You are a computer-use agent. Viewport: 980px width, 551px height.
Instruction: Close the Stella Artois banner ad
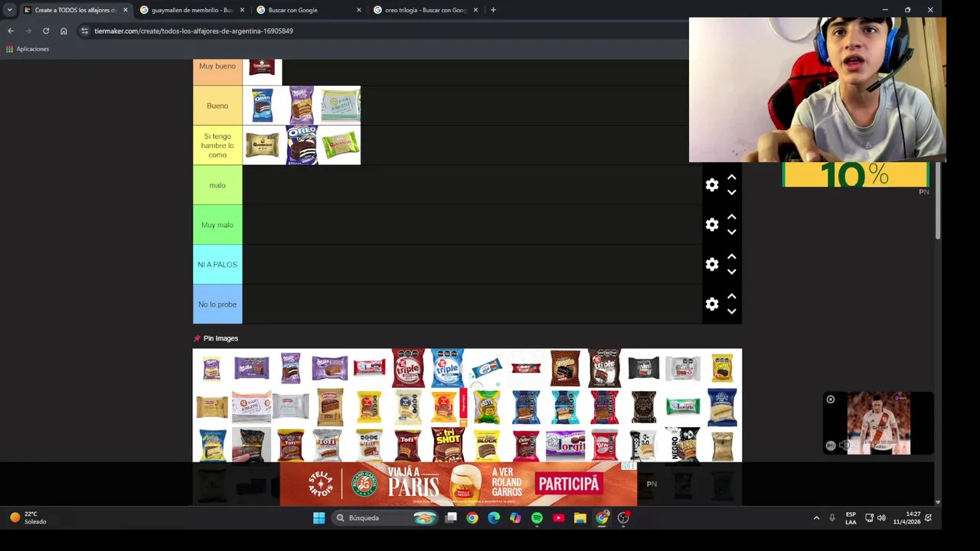[x=632, y=466]
